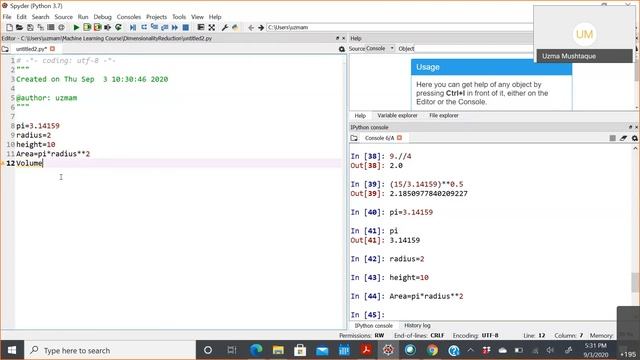Screen dimensions: 640x360
Task: Save all files toolbar icon
Action: tap(40, 27)
